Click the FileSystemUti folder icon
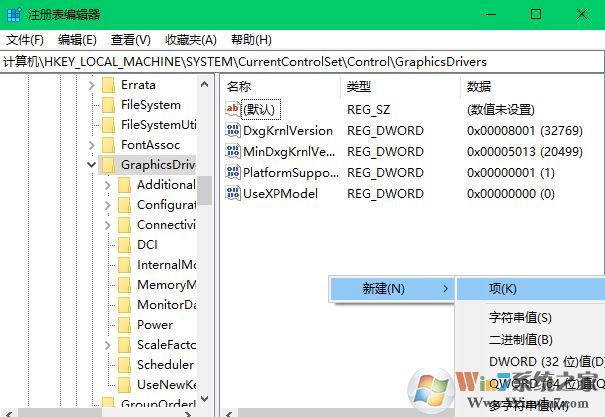 click(x=108, y=125)
